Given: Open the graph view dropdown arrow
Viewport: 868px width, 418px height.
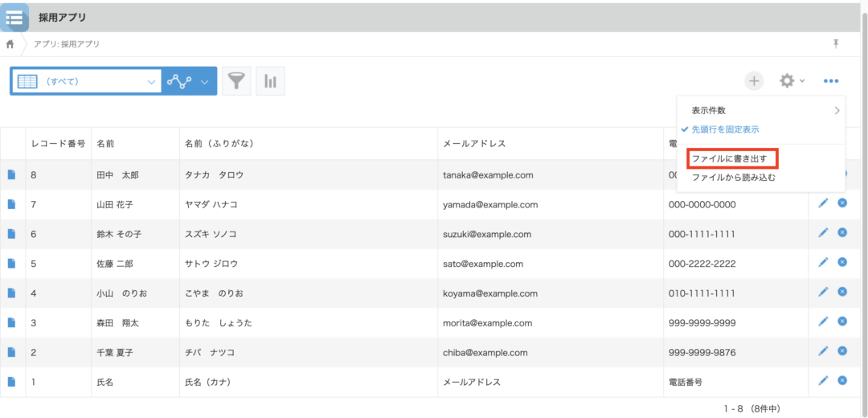Looking at the screenshot, I should click(x=204, y=81).
